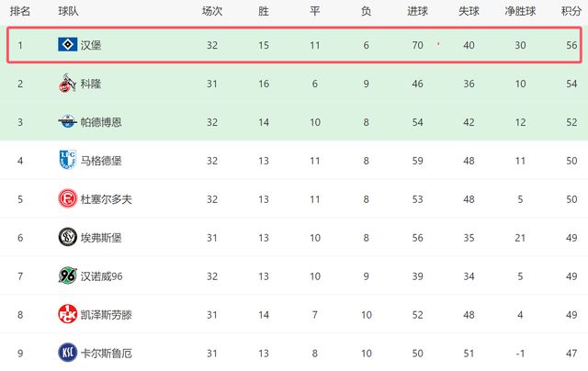This screenshot has height=371, width=588.
Task: Click the 进球 column header
Action: 417,12
